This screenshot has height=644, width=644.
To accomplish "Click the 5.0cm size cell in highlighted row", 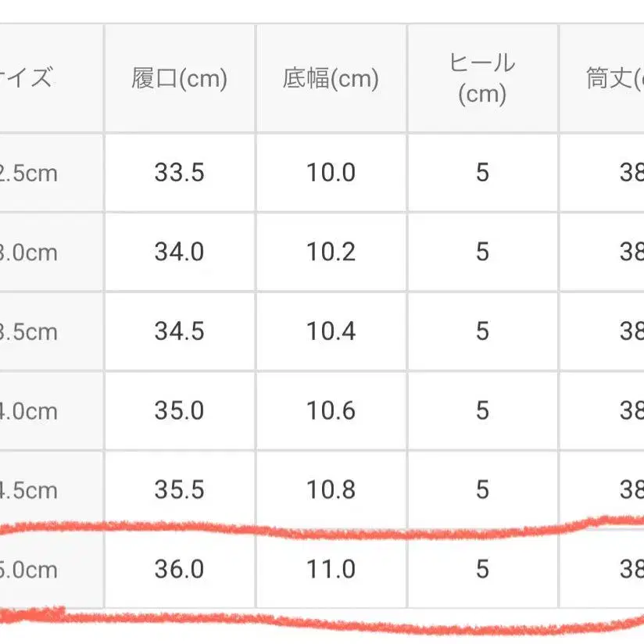I will pos(31,570).
